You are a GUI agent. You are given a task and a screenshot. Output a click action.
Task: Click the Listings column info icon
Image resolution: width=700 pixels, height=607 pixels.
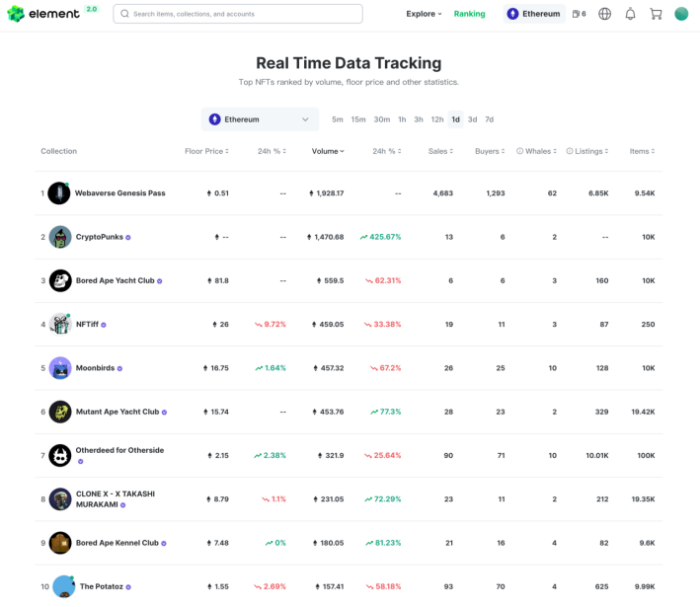pyautogui.click(x=570, y=151)
